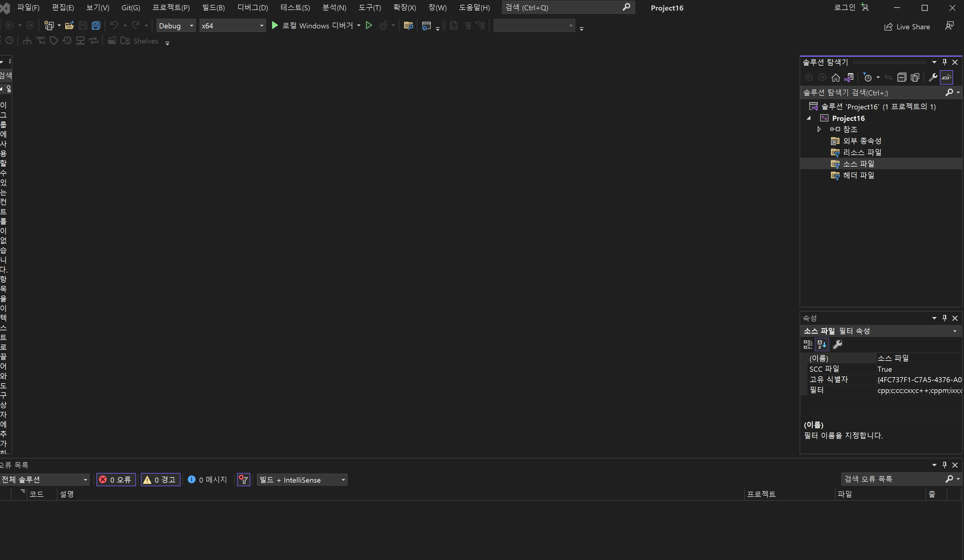
Task: Click Collapse All in Solution Explorer toolbar
Action: pyautogui.click(x=902, y=78)
